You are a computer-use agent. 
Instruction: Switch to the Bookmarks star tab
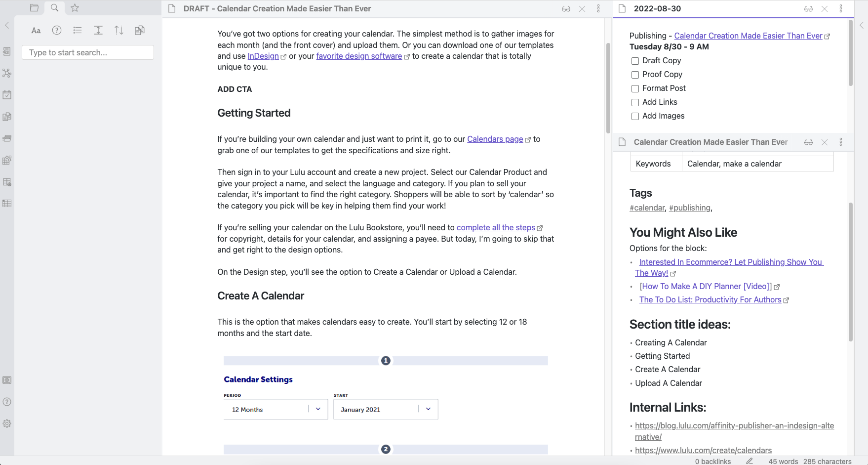tap(75, 8)
